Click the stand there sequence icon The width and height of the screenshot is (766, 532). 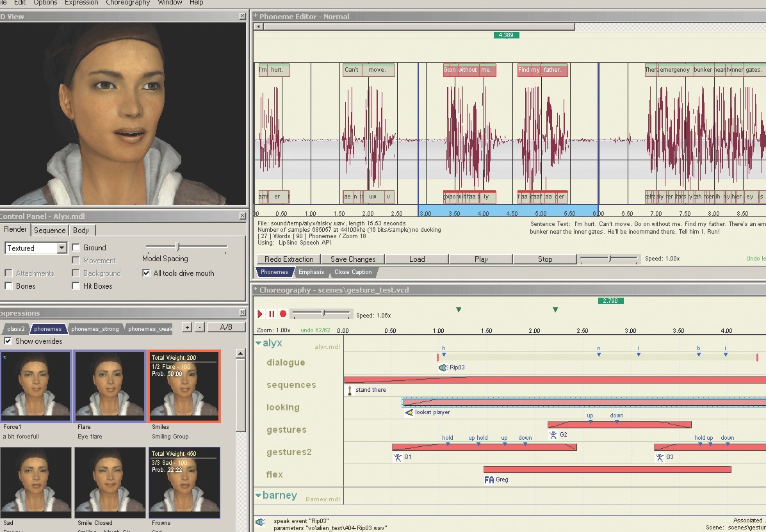pos(349,390)
